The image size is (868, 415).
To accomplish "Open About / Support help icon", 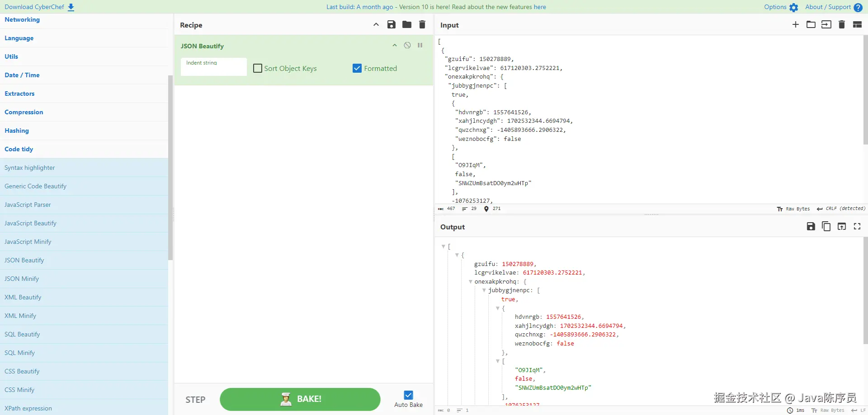I will [x=858, y=7].
